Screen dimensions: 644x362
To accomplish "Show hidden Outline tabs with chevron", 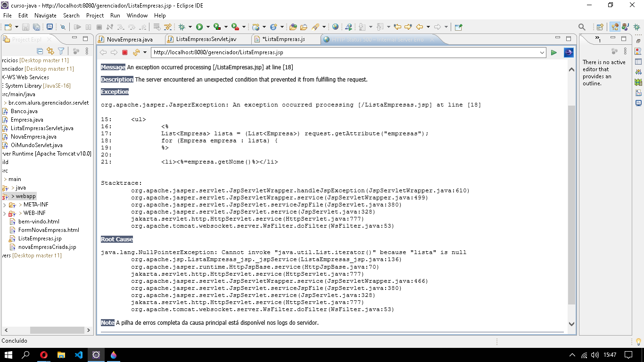I will point(598,39).
